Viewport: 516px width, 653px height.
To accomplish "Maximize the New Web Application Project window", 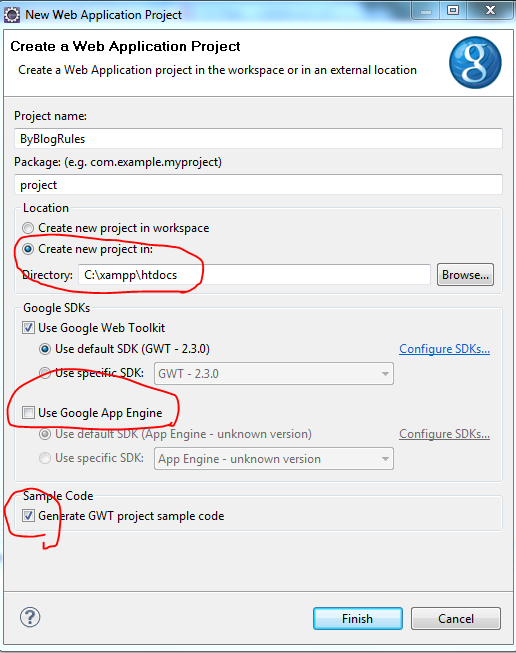I will 453,10.
